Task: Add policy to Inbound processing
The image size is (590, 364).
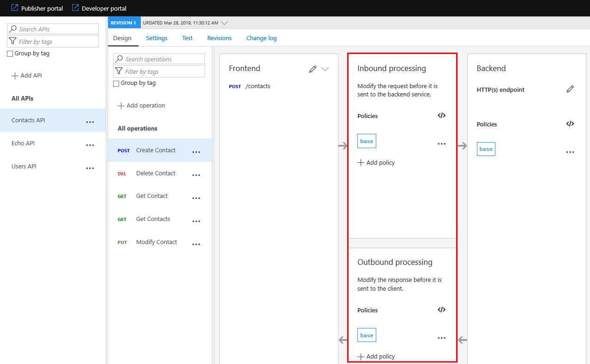Action: coord(376,163)
